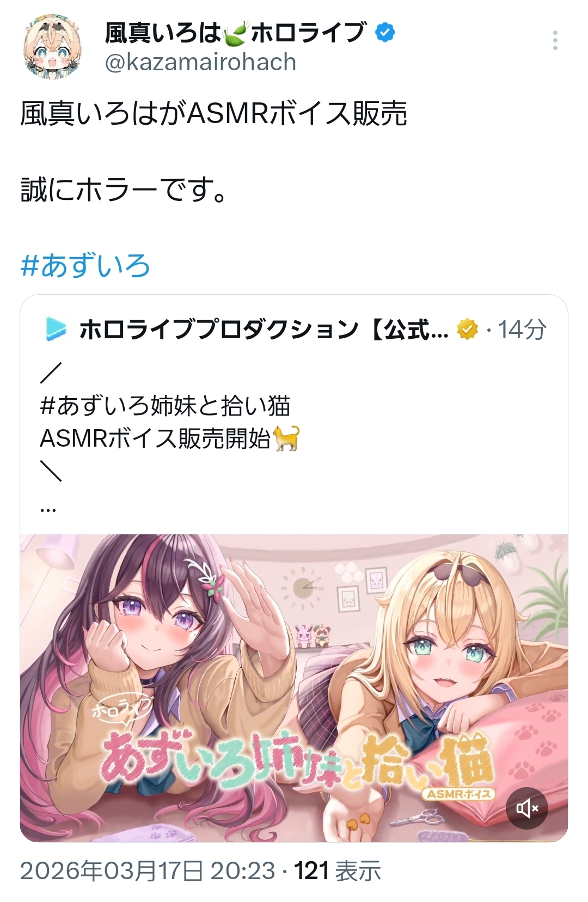Open the @kazamairohach handle

coord(200,62)
